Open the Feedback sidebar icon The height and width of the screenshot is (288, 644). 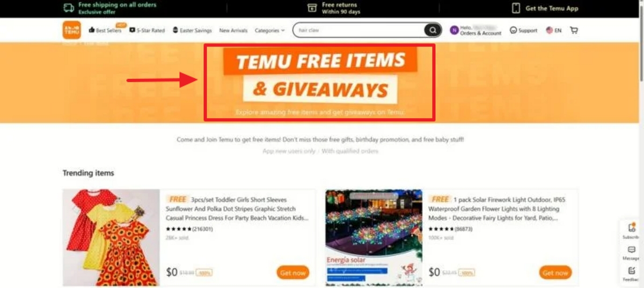[631, 271]
